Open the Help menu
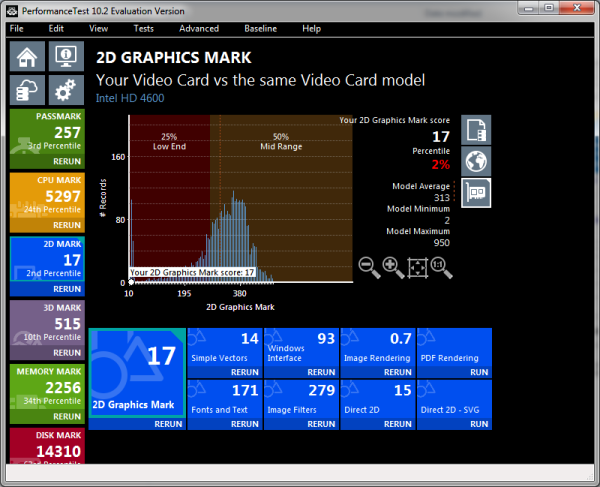The width and height of the screenshot is (600, 487). coord(311,29)
